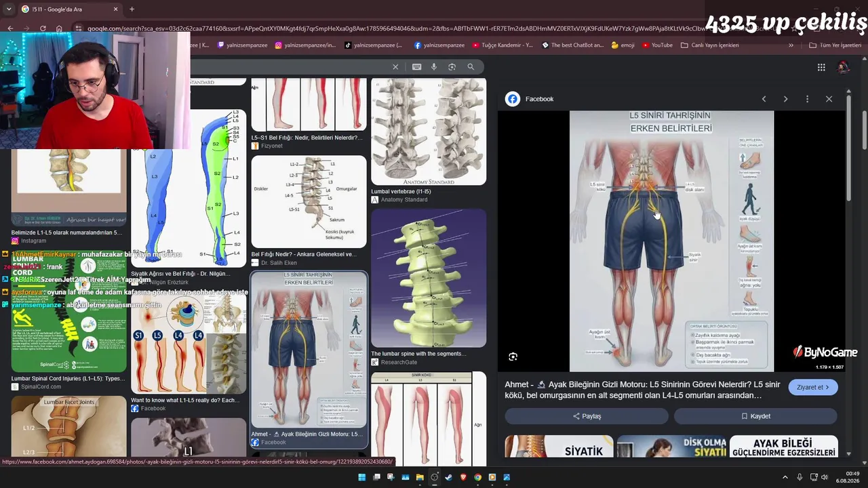Open the taskbar volume control
The image size is (868, 488).
click(825, 477)
